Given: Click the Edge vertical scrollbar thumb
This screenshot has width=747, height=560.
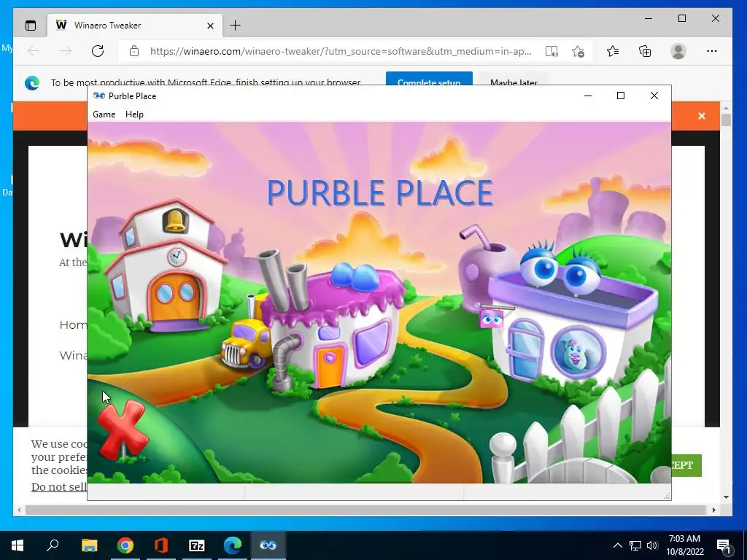Looking at the screenshot, I should [x=726, y=119].
